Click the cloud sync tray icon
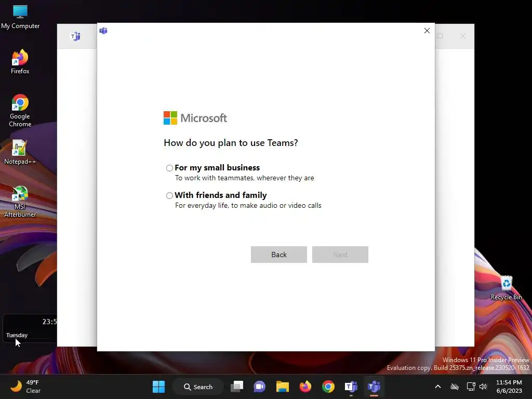The width and height of the screenshot is (532, 399). pyautogui.click(x=455, y=387)
